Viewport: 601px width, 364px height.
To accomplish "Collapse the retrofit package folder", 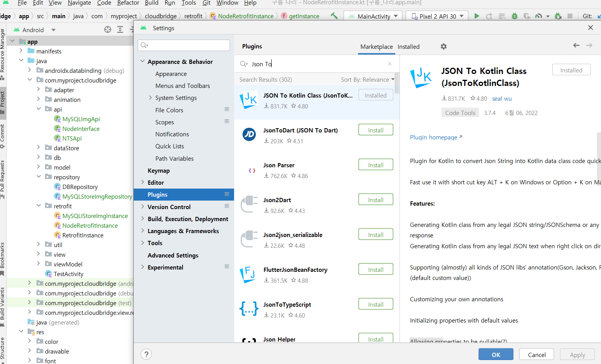I will 38,206.
